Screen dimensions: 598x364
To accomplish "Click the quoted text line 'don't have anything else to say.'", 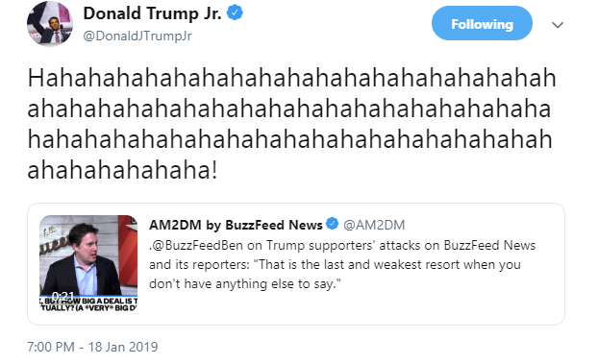I will [x=245, y=284].
